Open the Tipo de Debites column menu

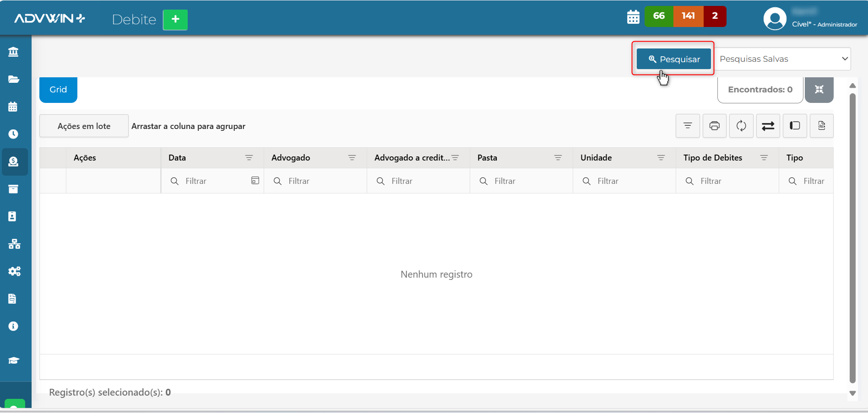point(764,158)
